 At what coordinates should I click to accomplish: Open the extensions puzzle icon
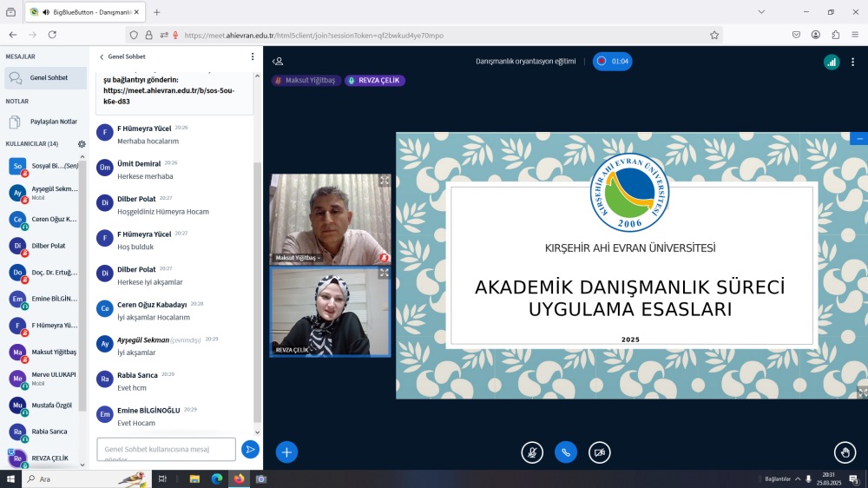coord(835,35)
